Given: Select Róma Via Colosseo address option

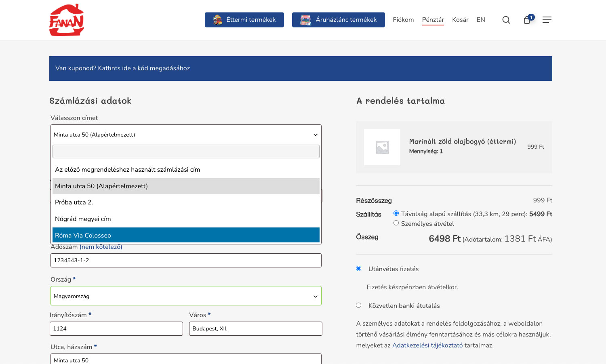Looking at the screenshot, I should [x=186, y=235].
